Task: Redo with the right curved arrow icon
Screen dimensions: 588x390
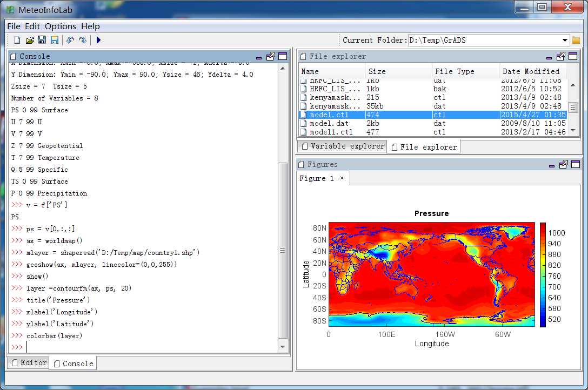Action: [x=83, y=40]
